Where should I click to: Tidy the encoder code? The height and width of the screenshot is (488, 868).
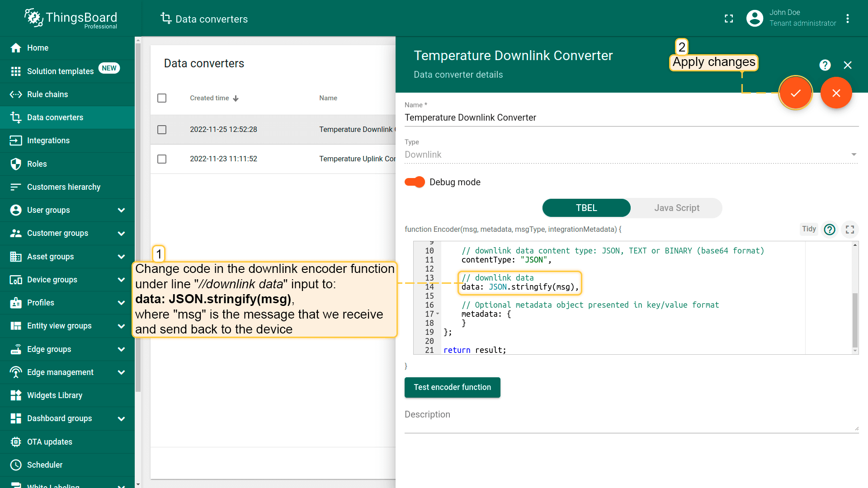point(809,229)
